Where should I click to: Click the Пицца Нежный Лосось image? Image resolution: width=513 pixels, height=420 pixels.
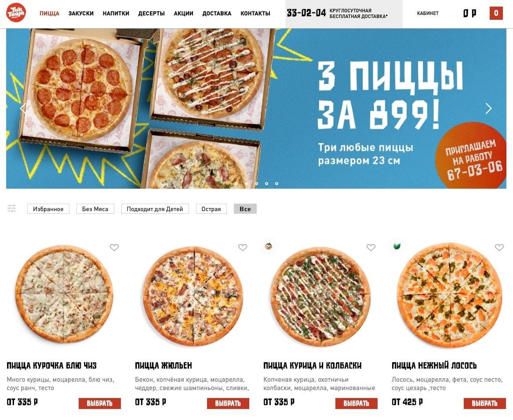click(x=450, y=295)
